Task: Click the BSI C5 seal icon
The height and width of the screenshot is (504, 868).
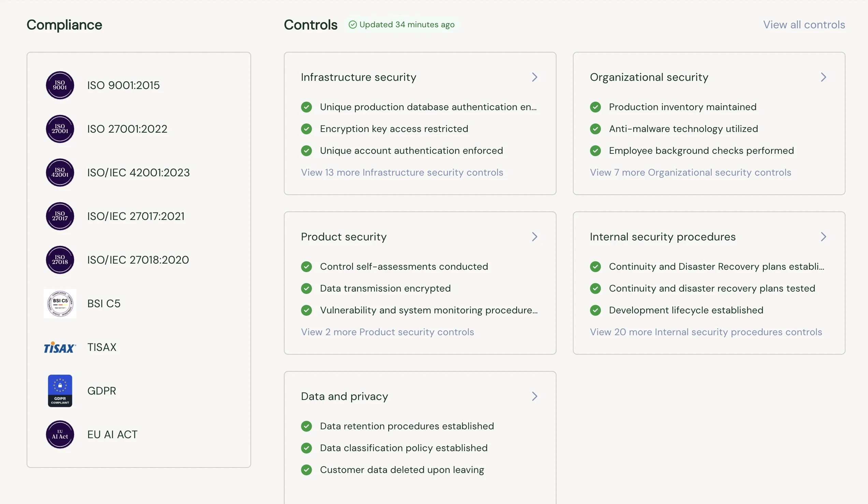Action: click(60, 303)
